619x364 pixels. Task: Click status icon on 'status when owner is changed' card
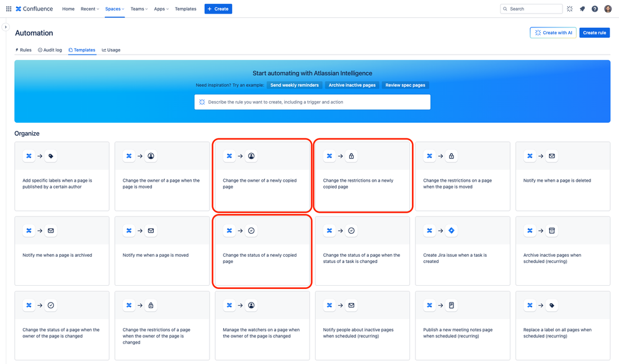pos(51,305)
